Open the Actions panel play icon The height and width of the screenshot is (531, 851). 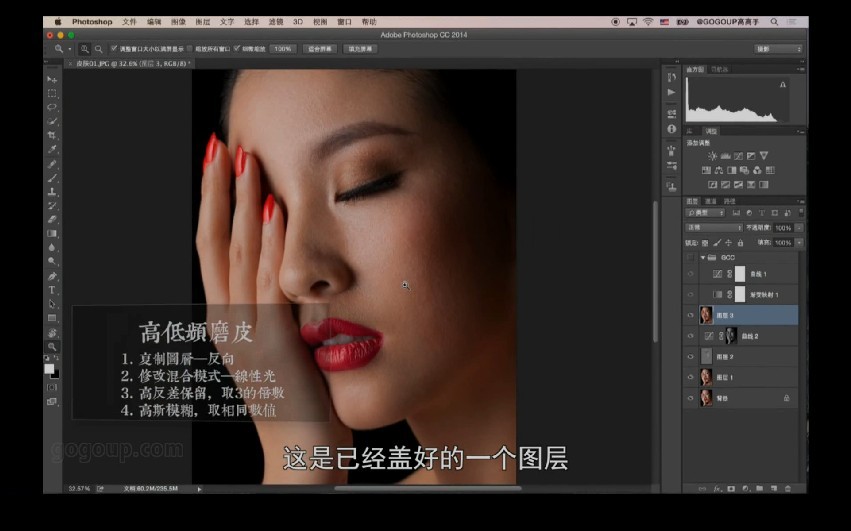coord(672,92)
